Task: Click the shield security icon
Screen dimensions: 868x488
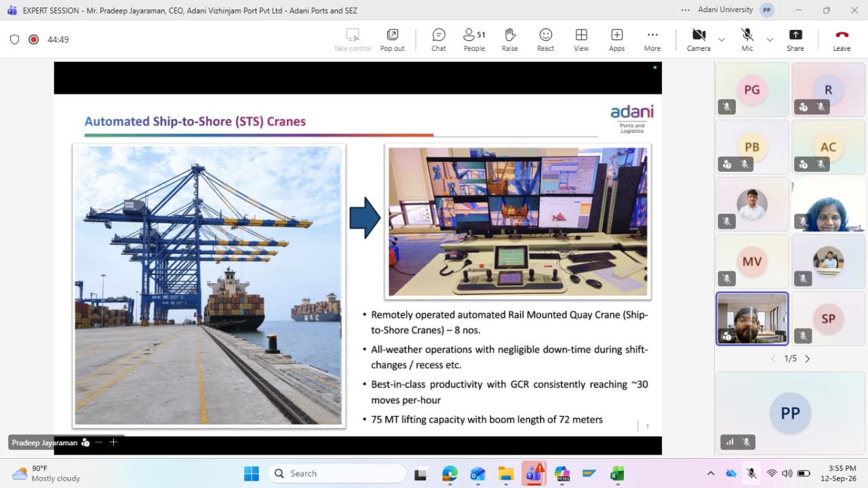Action: (x=14, y=39)
